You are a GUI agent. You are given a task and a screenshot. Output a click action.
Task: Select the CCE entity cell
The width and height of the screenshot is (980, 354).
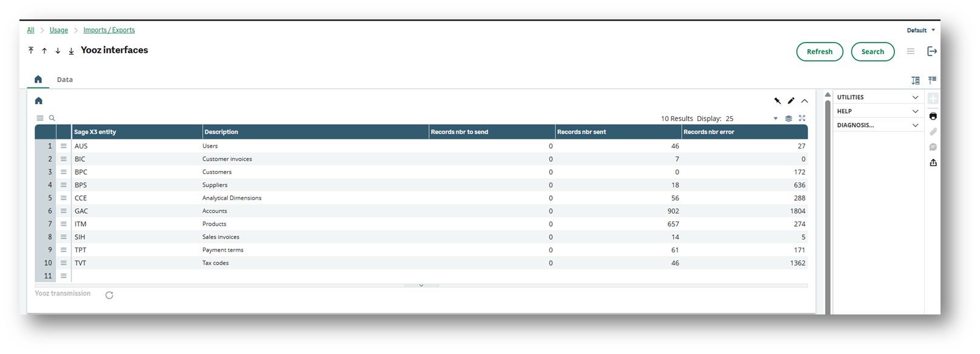click(137, 198)
